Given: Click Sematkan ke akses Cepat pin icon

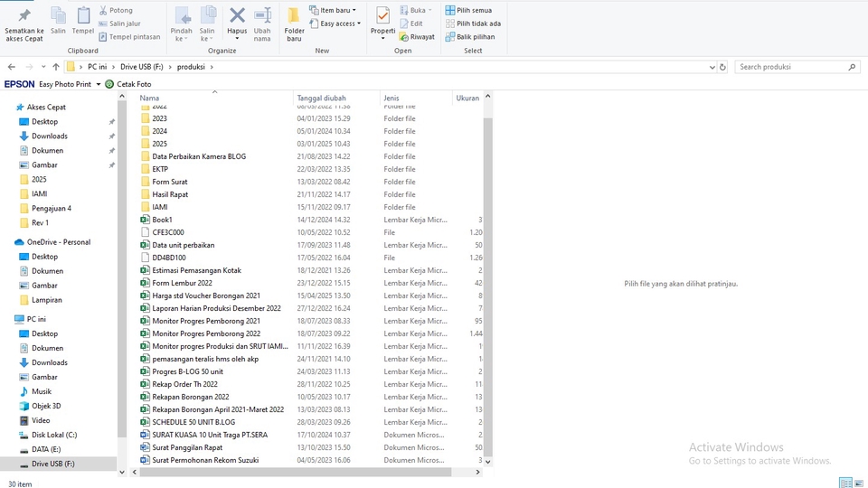Looking at the screenshot, I should (24, 24).
